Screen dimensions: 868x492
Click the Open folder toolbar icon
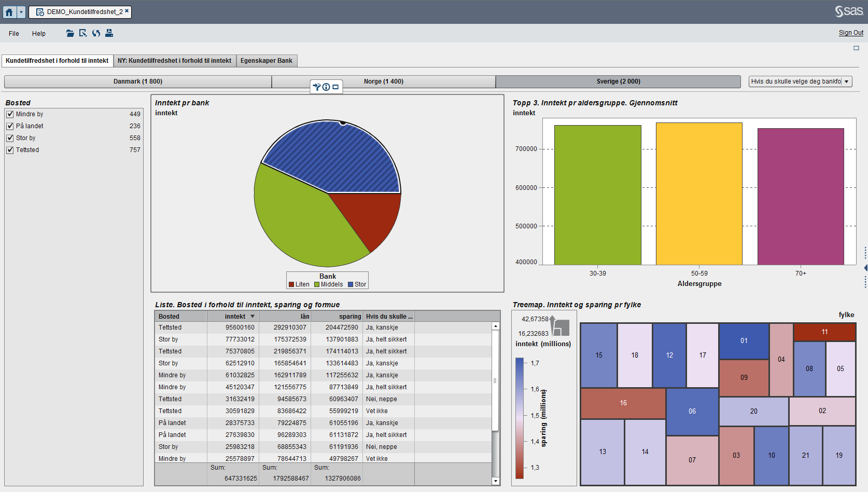70,33
